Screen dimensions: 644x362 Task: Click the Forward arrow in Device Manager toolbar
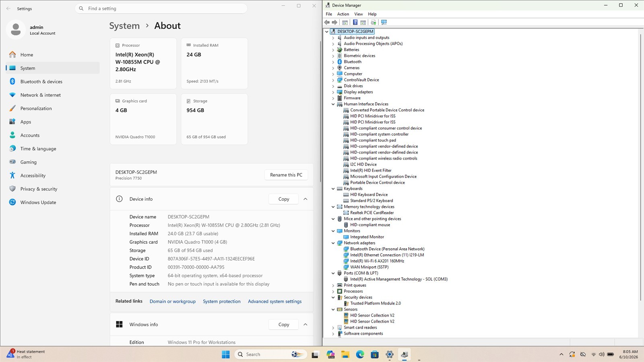click(334, 23)
